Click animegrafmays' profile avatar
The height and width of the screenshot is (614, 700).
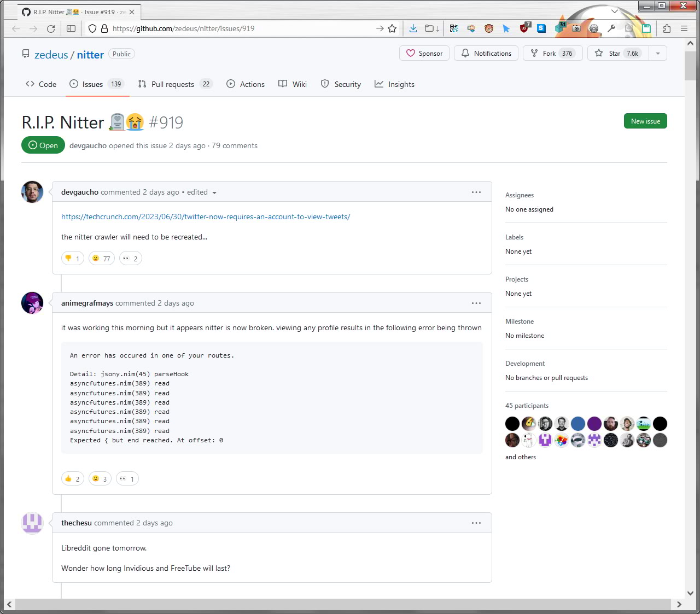(32, 303)
